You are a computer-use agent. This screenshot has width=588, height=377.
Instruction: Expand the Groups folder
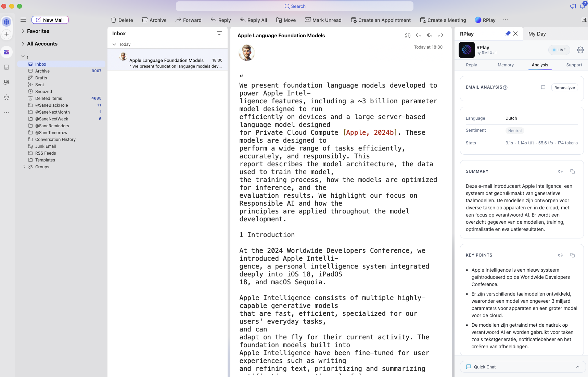pos(24,167)
